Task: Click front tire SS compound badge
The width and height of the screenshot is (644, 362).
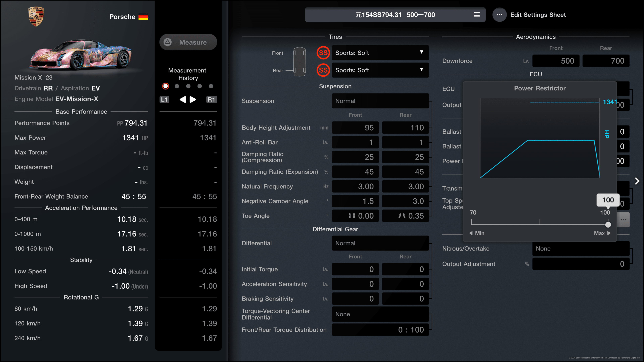Action: pyautogui.click(x=323, y=53)
